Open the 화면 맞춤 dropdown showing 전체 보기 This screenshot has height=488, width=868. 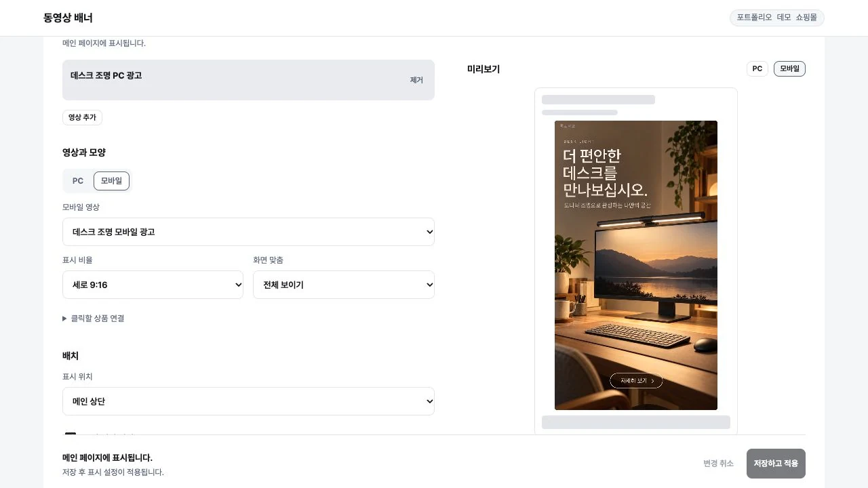coord(344,285)
